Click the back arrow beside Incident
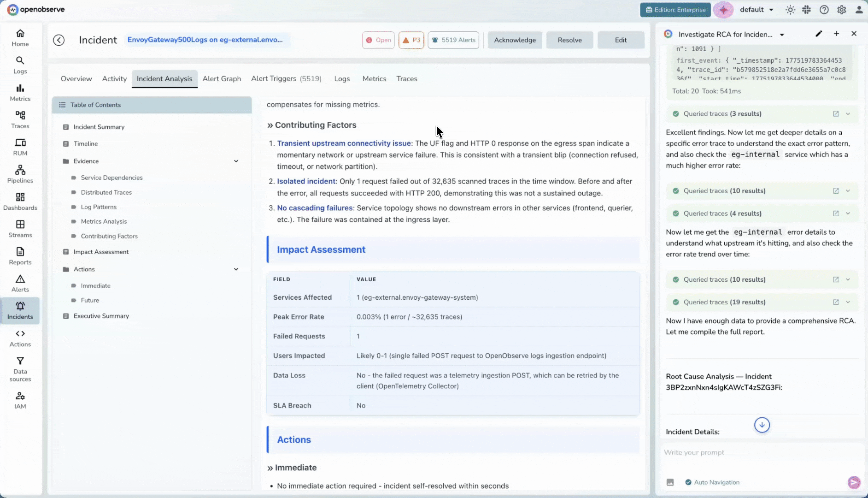This screenshot has height=498, width=868. tap(59, 40)
